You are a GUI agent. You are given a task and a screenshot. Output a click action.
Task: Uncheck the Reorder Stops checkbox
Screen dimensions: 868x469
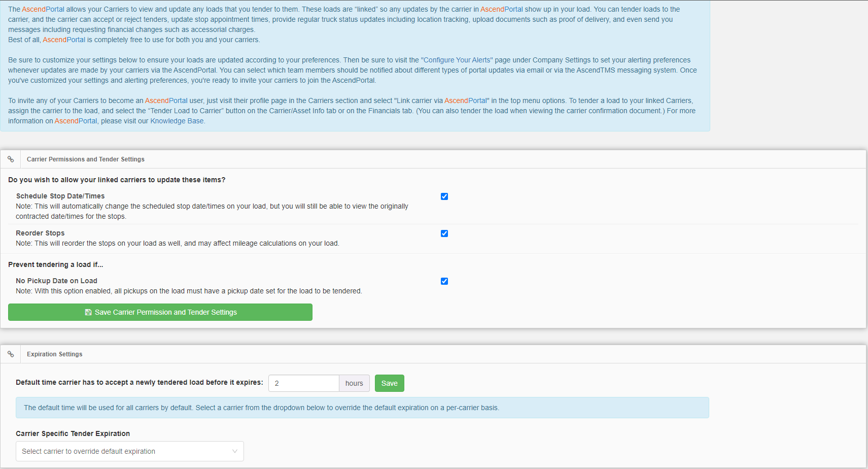444,233
